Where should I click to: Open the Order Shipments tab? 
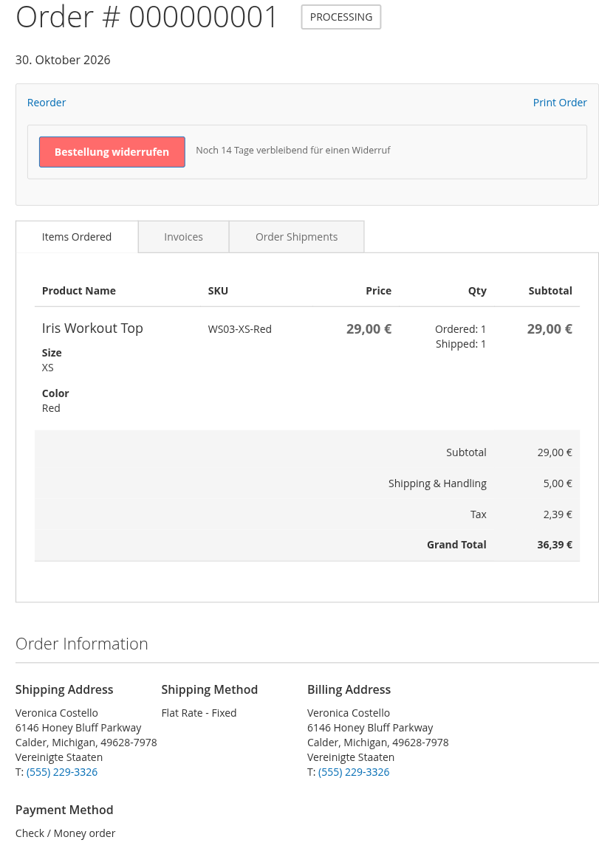click(x=296, y=237)
